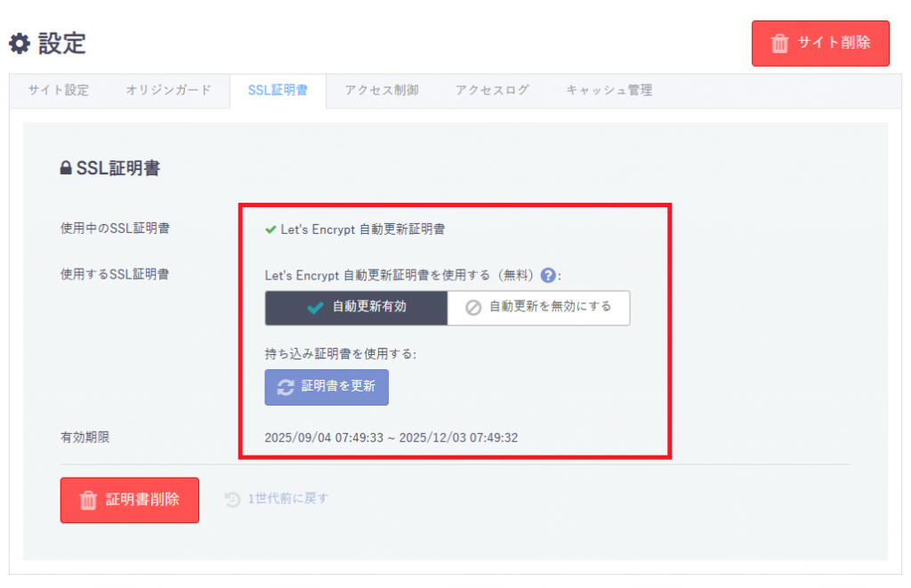This screenshot has height=588, width=911.
Task: Click the 有効期限 label
Action: pyautogui.click(x=85, y=438)
